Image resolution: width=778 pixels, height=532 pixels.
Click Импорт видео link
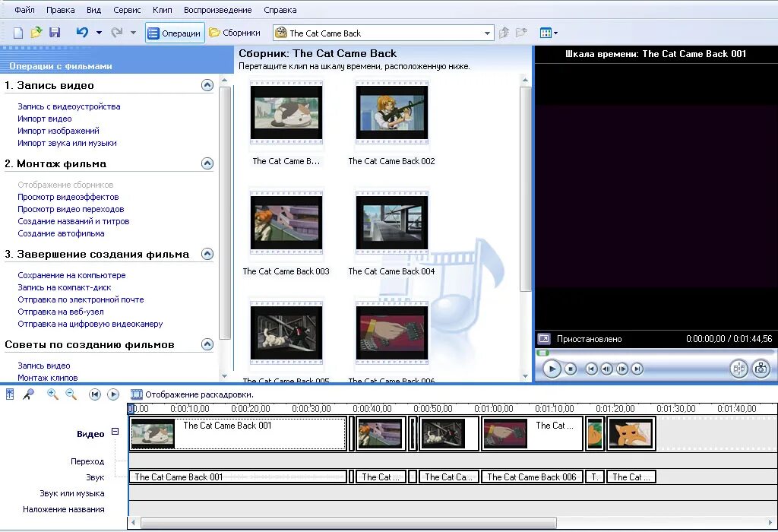pyautogui.click(x=45, y=119)
